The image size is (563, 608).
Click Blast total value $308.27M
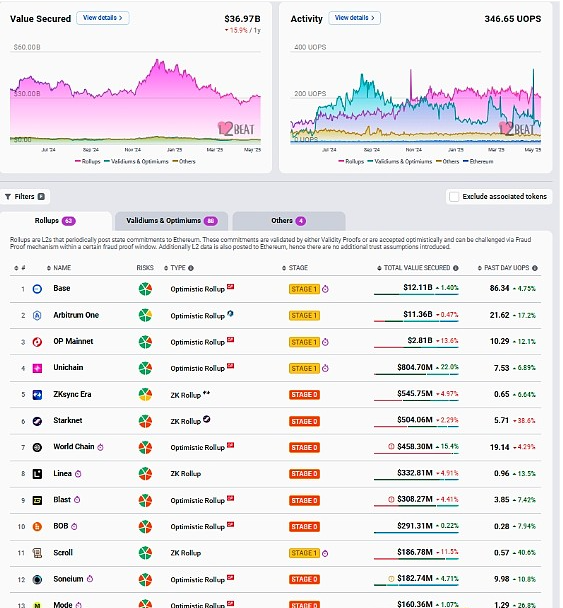pos(414,499)
